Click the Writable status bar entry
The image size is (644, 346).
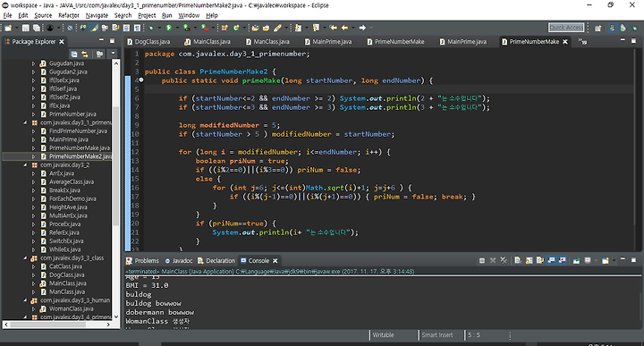[x=383, y=335]
